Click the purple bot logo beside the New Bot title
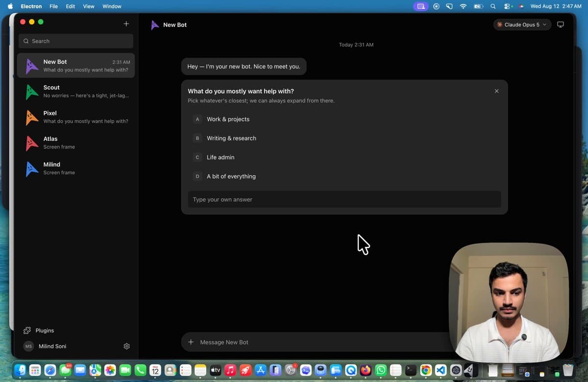This screenshot has height=382, width=588. point(155,25)
